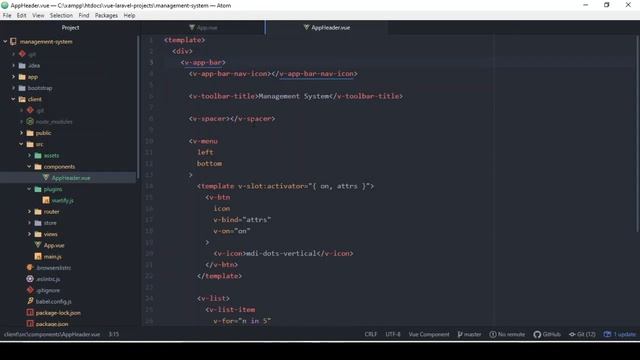Viewport: 640px width, 360px height.
Task: Click the commit icon beside Git (12)
Action: click(x=572, y=334)
